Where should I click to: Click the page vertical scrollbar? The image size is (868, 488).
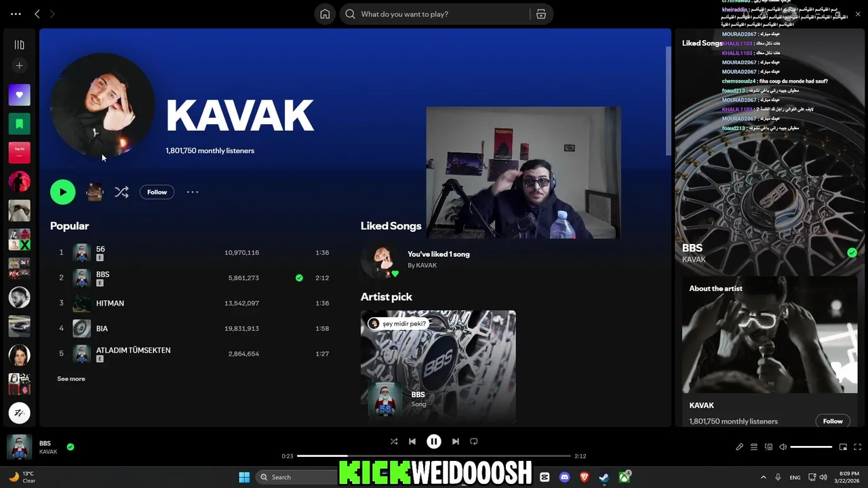coord(668,100)
